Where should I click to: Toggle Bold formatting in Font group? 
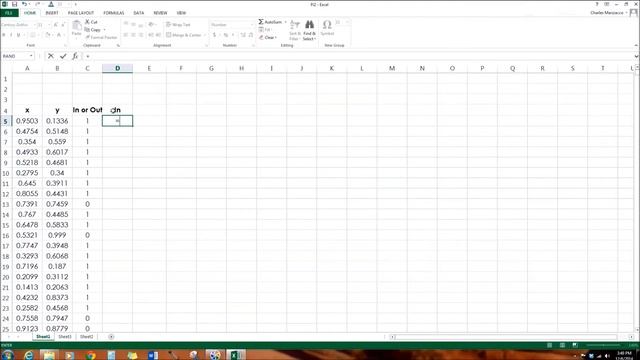pos(4,35)
